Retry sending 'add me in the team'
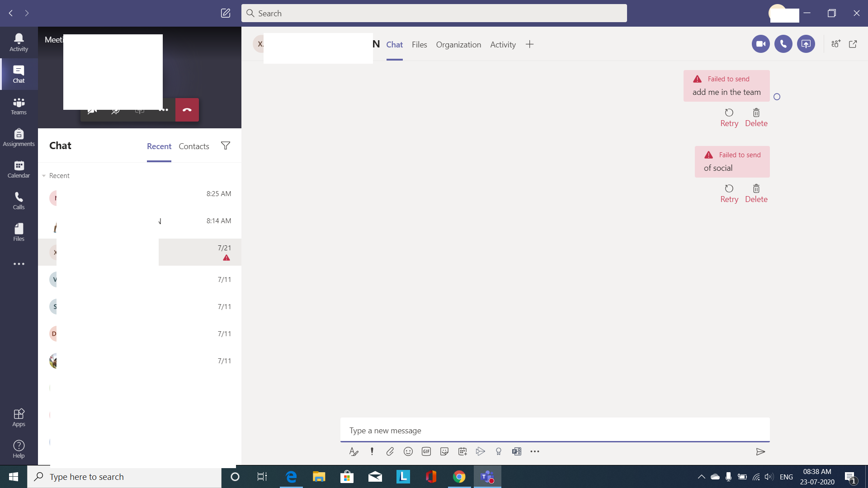The image size is (868, 488). (729, 117)
